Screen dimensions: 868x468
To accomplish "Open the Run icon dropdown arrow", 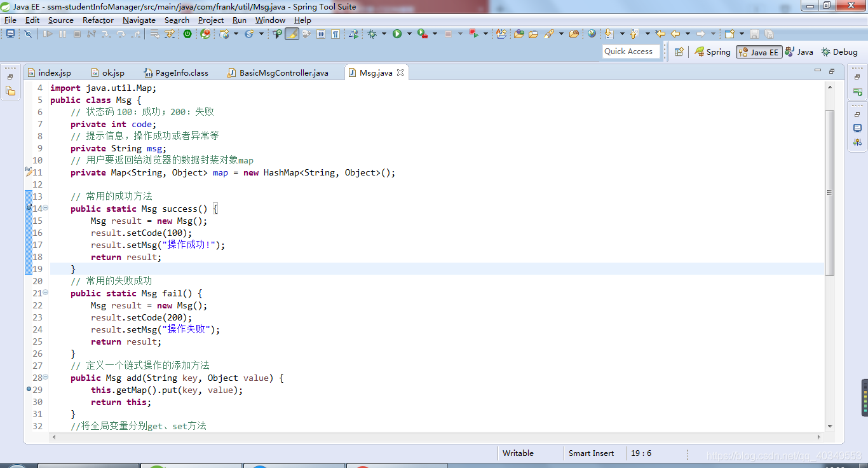I will point(409,34).
